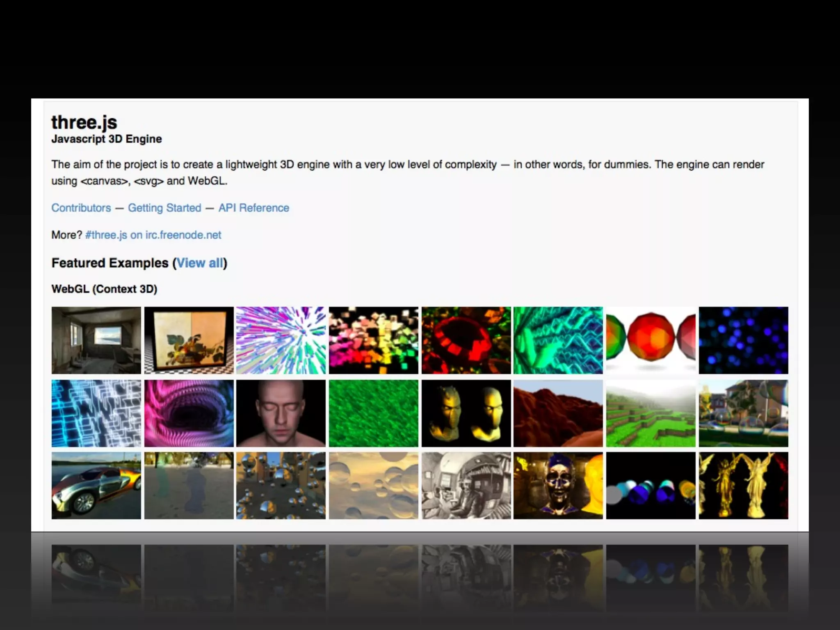
Task: Open the red faceted sphere thumbnail
Action: [651, 340]
